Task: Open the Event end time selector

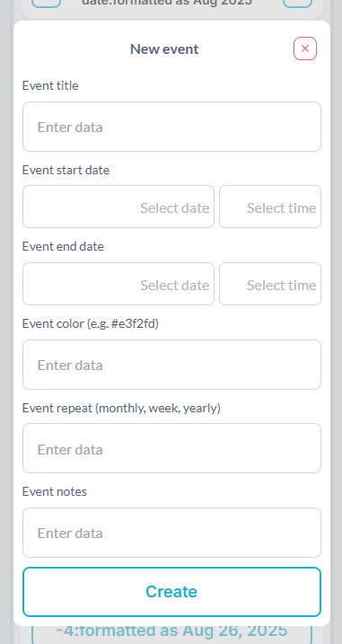Action: [x=270, y=284]
